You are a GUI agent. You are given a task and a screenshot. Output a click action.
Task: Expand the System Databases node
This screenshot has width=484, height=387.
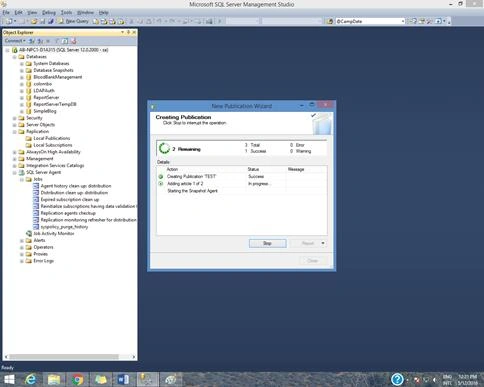(22, 64)
